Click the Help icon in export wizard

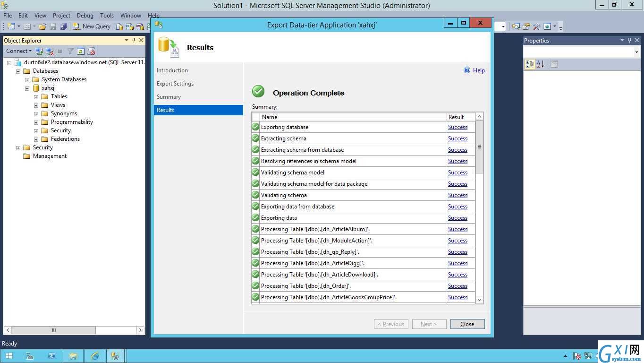click(467, 70)
